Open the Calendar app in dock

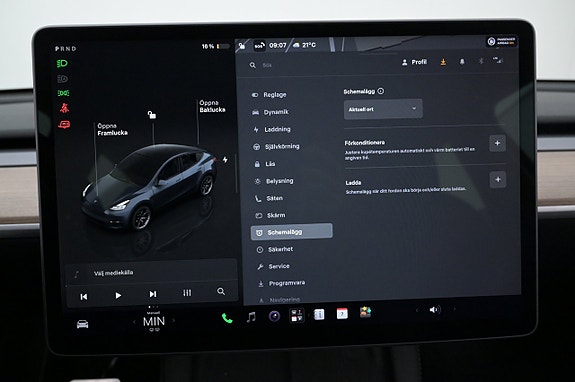point(342,313)
